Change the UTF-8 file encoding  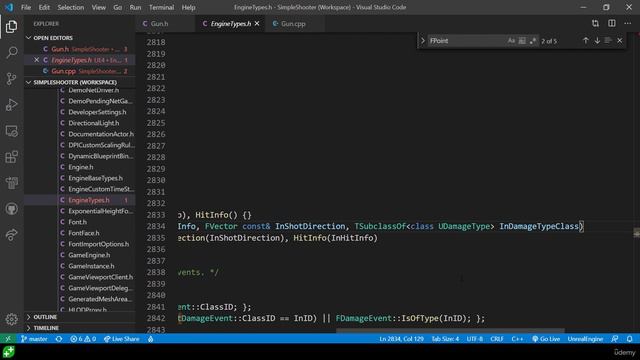click(x=475, y=339)
